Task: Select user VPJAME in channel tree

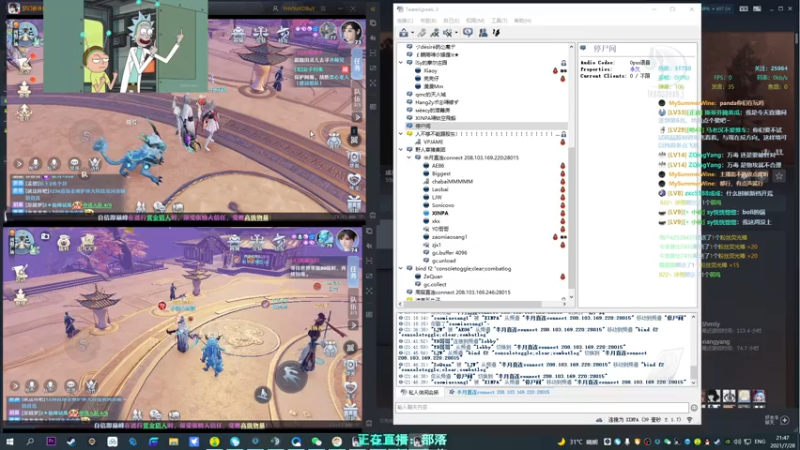Action: (433, 142)
